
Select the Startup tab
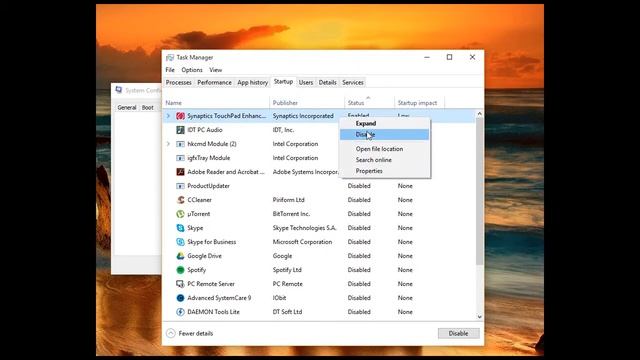click(x=283, y=82)
